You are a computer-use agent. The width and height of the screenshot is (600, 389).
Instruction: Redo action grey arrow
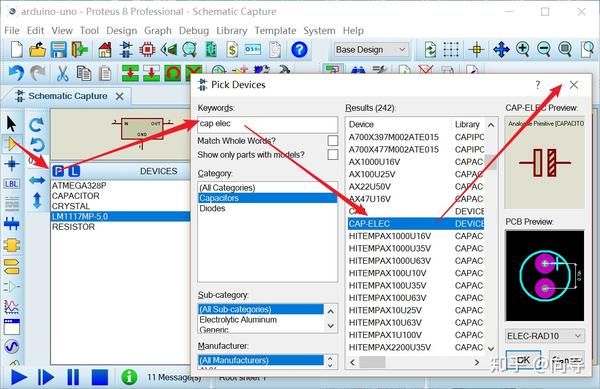pyautogui.click(x=38, y=73)
